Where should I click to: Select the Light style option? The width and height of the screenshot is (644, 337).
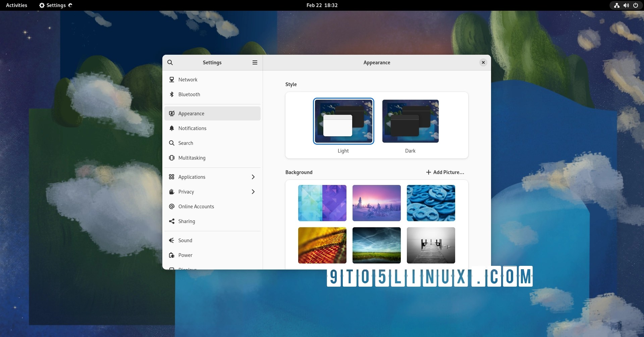343,121
